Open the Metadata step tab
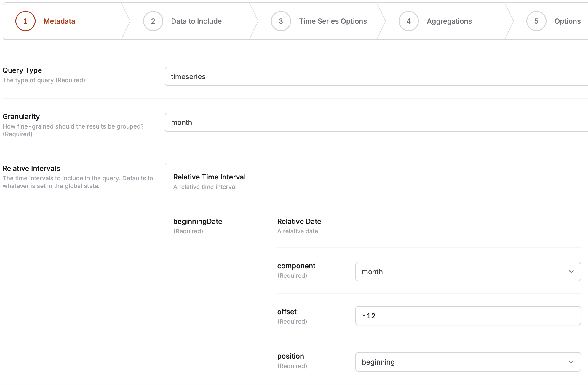 pos(59,21)
